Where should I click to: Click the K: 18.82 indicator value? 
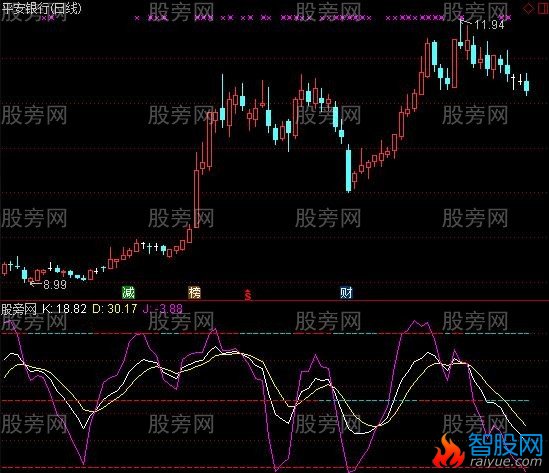click(64, 308)
